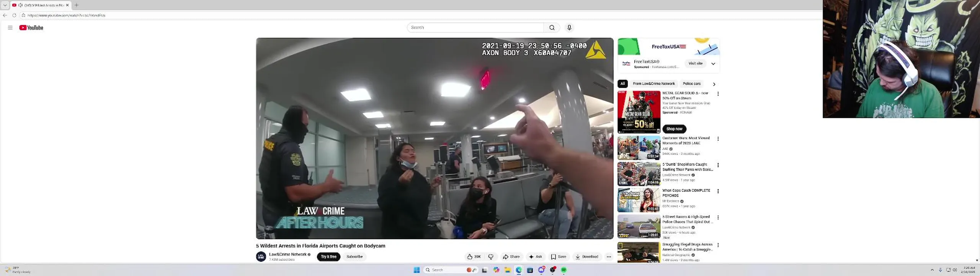This screenshot has width=980, height=276.
Task: Start voice search with microphone icon
Action: click(x=569, y=28)
